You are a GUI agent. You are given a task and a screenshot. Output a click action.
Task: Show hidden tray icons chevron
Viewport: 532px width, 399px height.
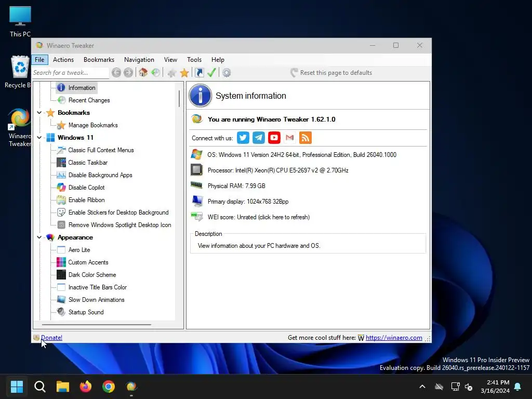coord(422,387)
